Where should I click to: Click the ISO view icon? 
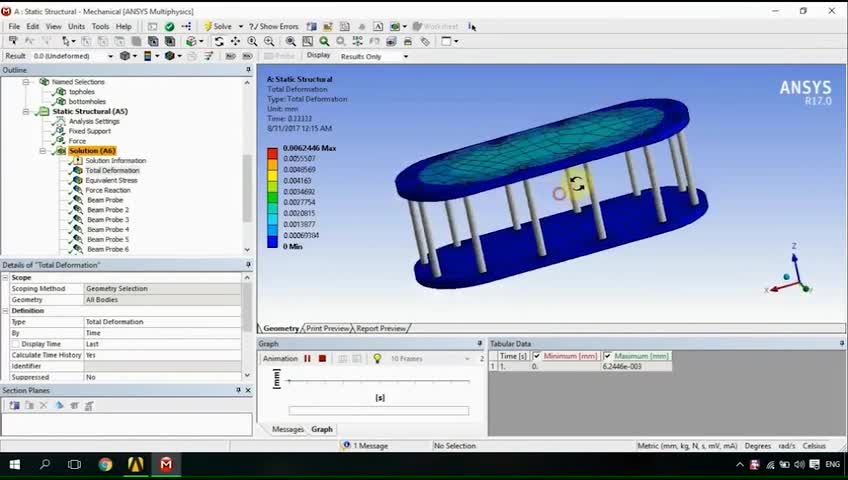357,41
